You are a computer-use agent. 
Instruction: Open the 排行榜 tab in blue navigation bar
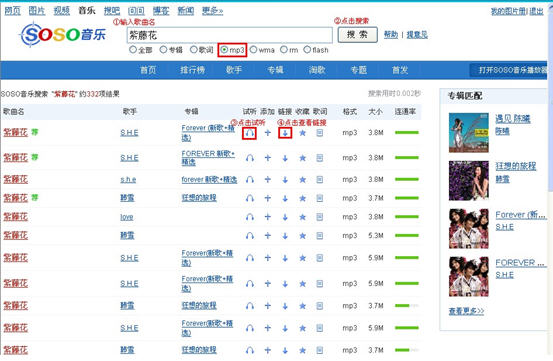pyautogui.click(x=192, y=70)
